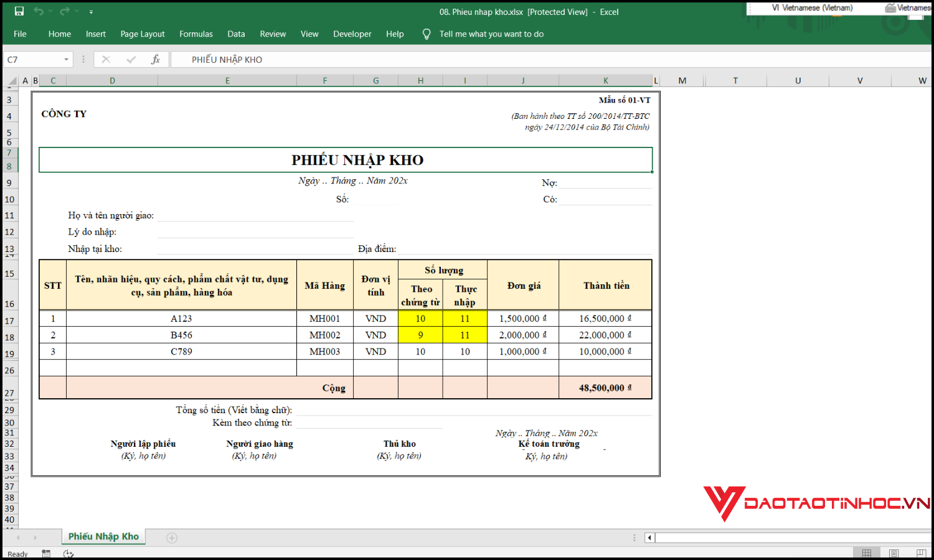Open the File menu
The image size is (934, 560).
click(20, 34)
